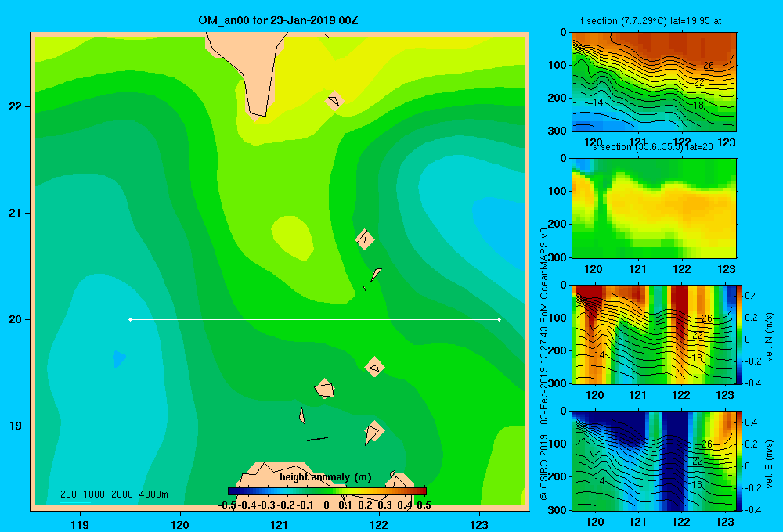This screenshot has width=783, height=532.
Task: Click longitude tick label 121 below the main map
Action: 280,525
